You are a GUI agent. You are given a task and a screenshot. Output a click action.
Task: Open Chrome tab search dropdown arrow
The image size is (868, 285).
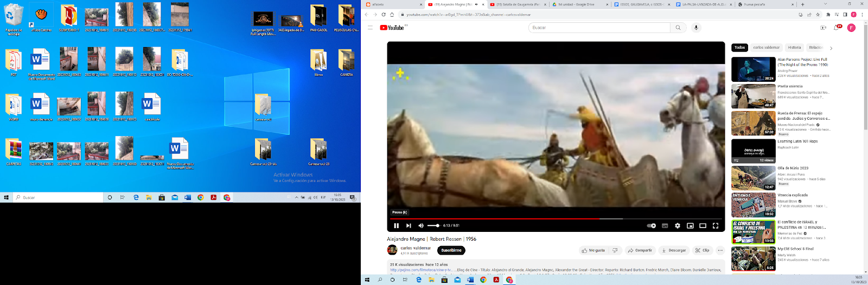[826, 4]
